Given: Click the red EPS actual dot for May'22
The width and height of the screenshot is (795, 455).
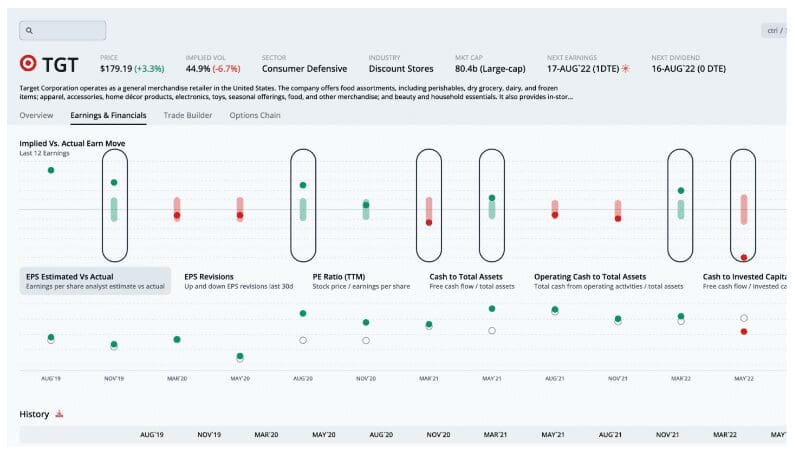Looking at the screenshot, I should pos(744,331).
